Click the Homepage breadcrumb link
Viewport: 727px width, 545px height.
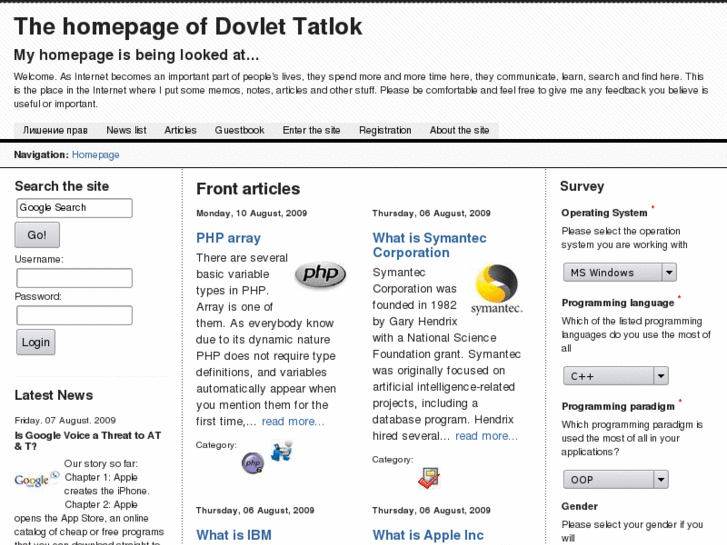click(95, 155)
